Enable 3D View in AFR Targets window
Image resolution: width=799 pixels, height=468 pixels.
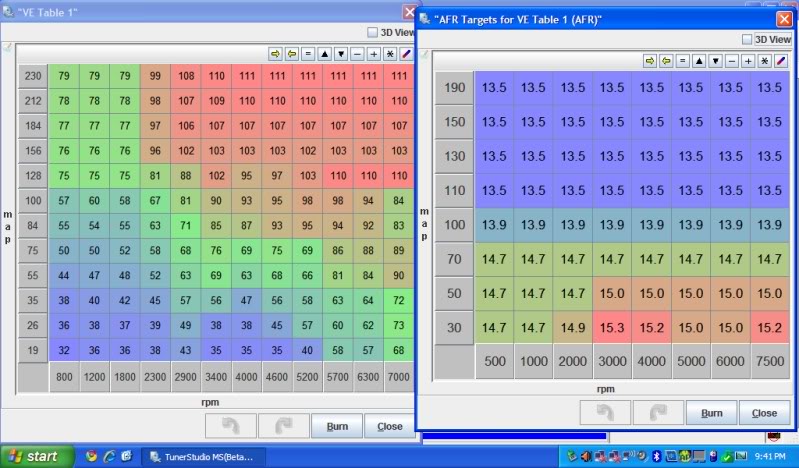click(747, 39)
